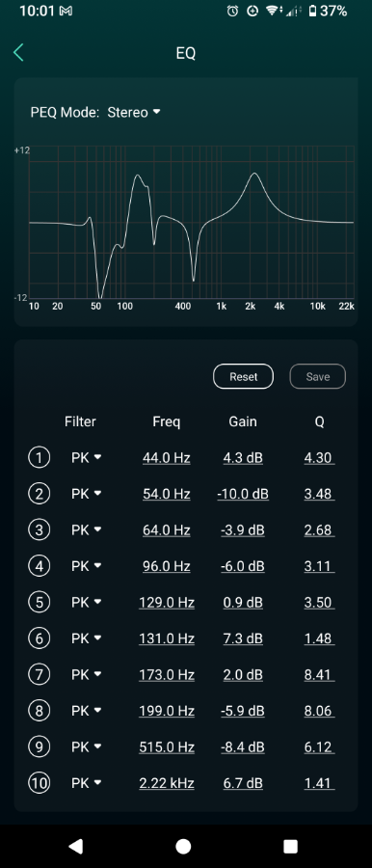Select the circled number 10 band icon
Viewport: 372px width, 868px height.
point(39,783)
